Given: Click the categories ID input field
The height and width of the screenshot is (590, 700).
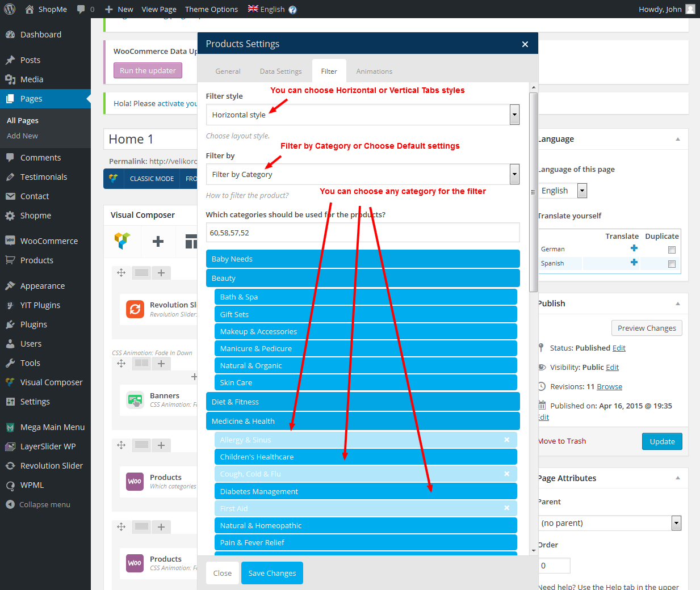Looking at the screenshot, I should 362,233.
